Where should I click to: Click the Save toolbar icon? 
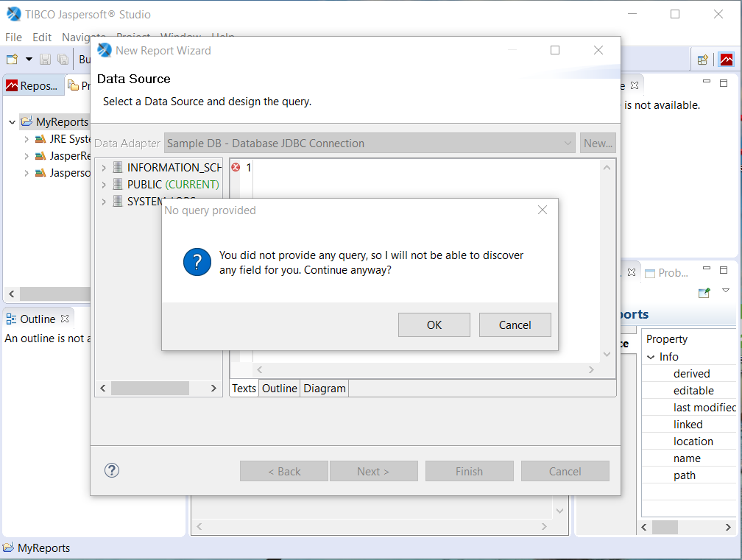[x=45, y=59]
